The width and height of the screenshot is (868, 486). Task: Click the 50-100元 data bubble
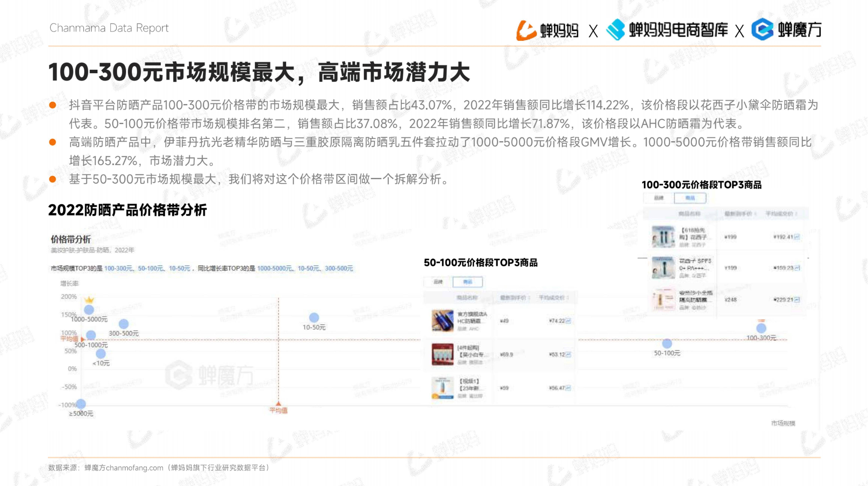pyautogui.click(x=667, y=344)
